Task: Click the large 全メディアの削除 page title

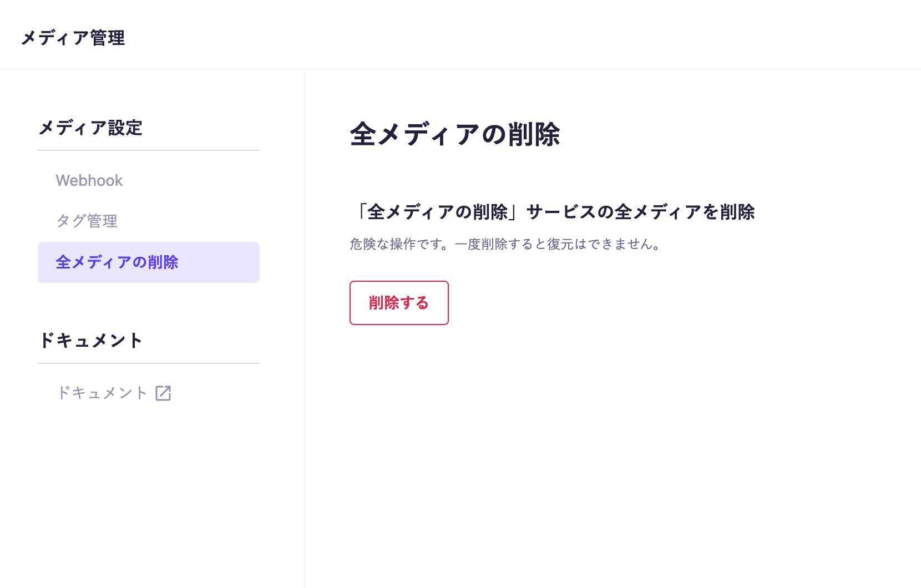Action: [455, 134]
